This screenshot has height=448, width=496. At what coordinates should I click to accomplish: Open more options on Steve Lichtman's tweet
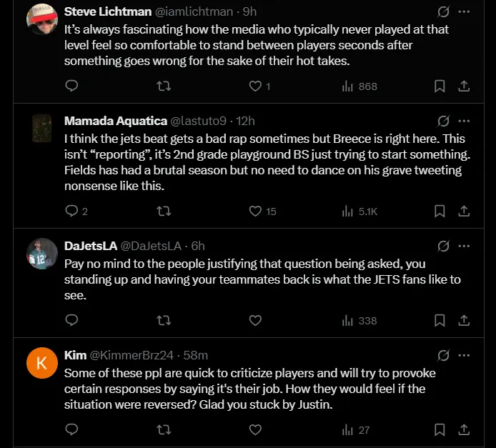tap(464, 12)
